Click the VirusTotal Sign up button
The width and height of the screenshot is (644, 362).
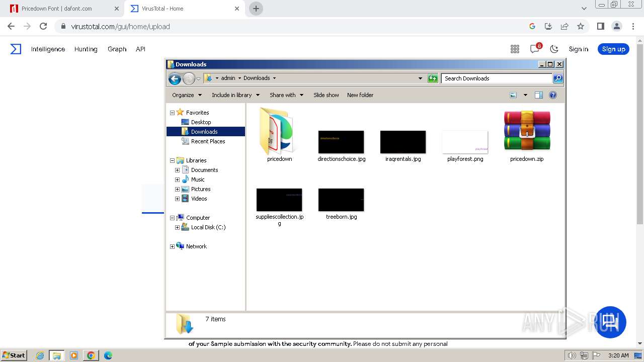point(613,49)
